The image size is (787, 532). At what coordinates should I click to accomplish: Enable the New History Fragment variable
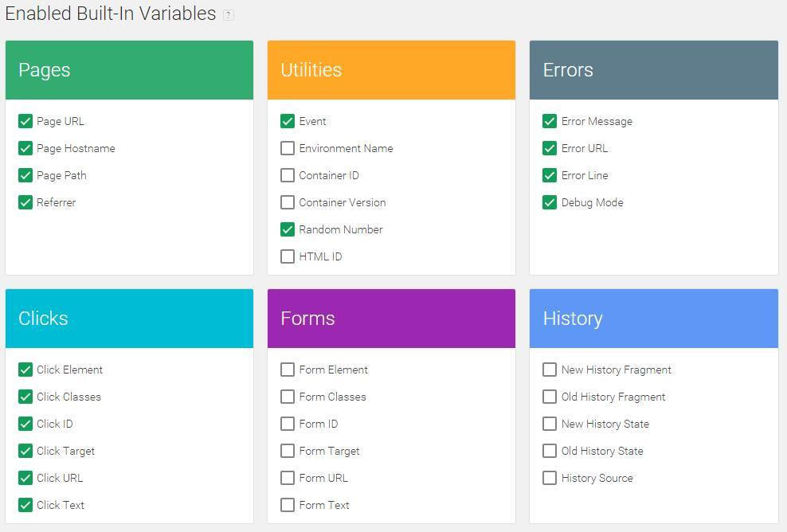pyautogui.click(x=550, y=370)
